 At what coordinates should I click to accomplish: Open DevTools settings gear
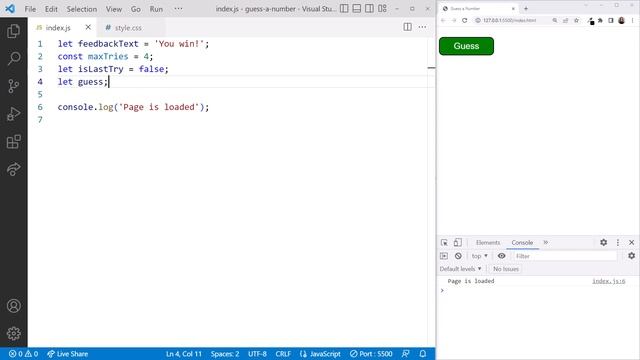click(603, 242)
